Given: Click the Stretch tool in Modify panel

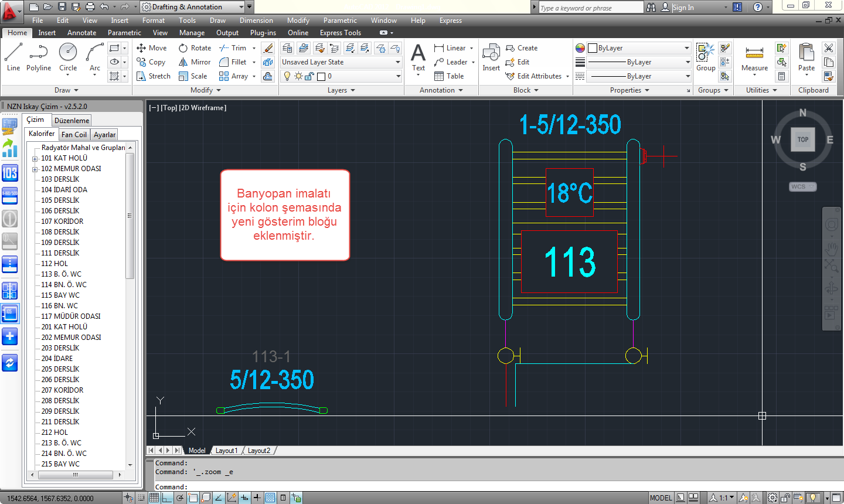Looking at the screenshot, I should (153, 76).
